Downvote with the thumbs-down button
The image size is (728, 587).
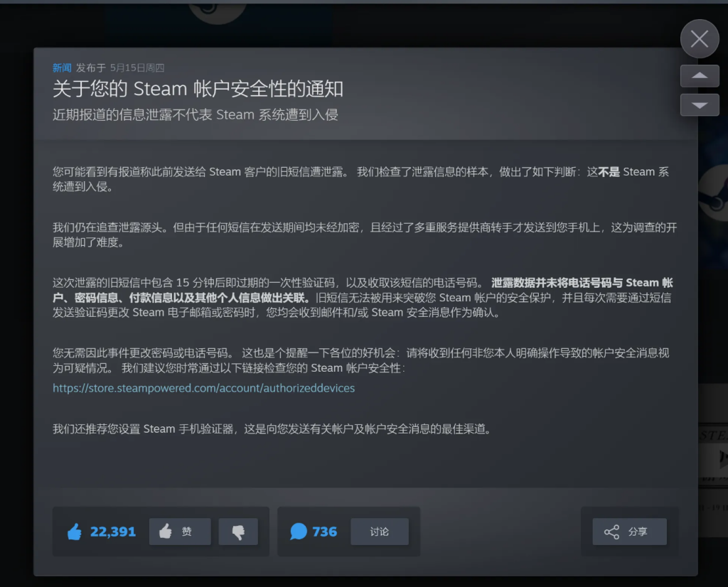[238, 532]
